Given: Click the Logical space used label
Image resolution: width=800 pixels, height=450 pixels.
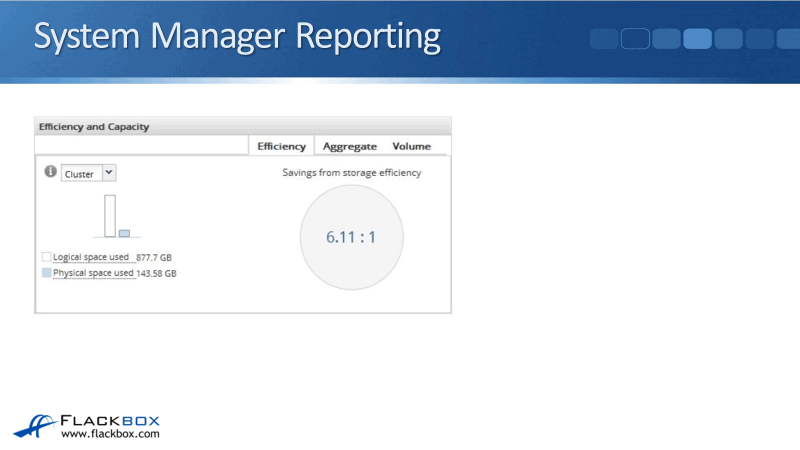Looking at the screenshot, I should coord(93,257).
